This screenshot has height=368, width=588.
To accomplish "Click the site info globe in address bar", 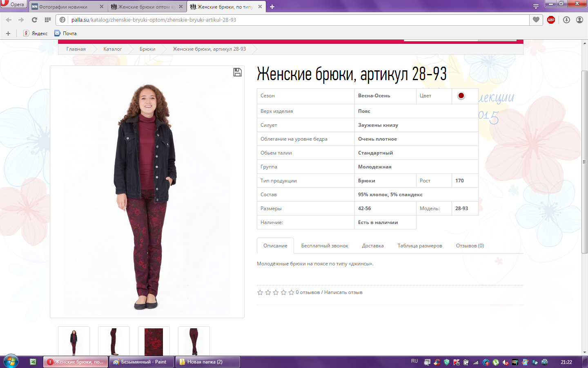I will (62, 20).
